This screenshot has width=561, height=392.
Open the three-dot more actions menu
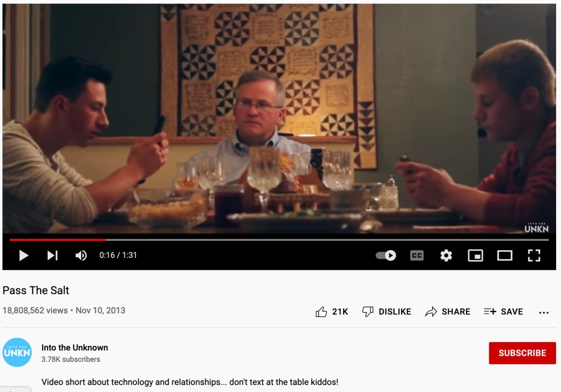(x=543, y=313)
